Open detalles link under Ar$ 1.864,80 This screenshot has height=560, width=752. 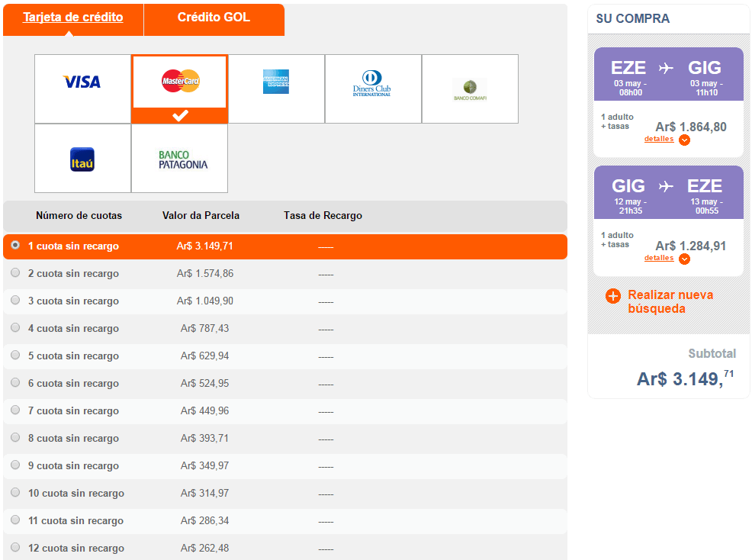pyautogui.click(x=659, y=139)
